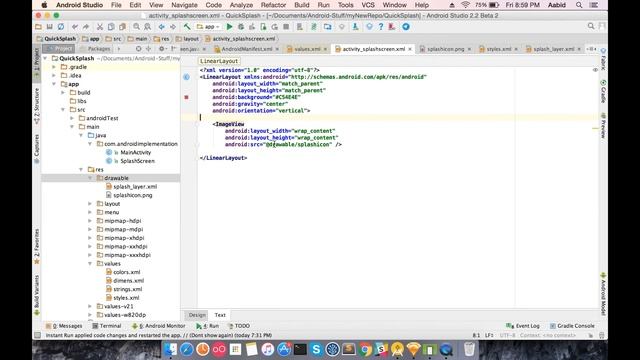Click the Open folder toolbar icon
Screen dimensions: 640x360
point(38,27)
